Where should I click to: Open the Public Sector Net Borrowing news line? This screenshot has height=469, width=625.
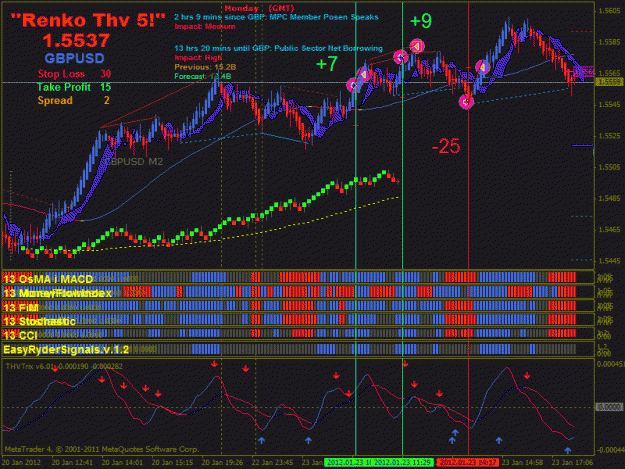[278, 48]
